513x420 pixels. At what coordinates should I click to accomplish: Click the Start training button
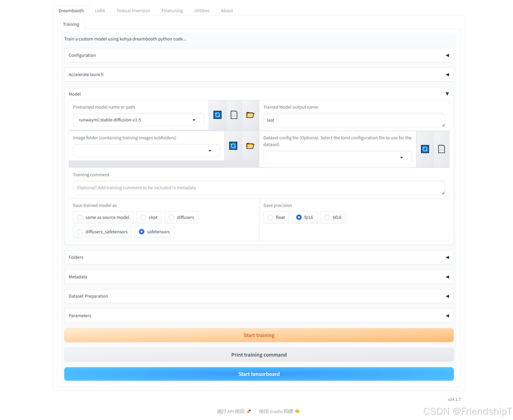click(259, 335)
